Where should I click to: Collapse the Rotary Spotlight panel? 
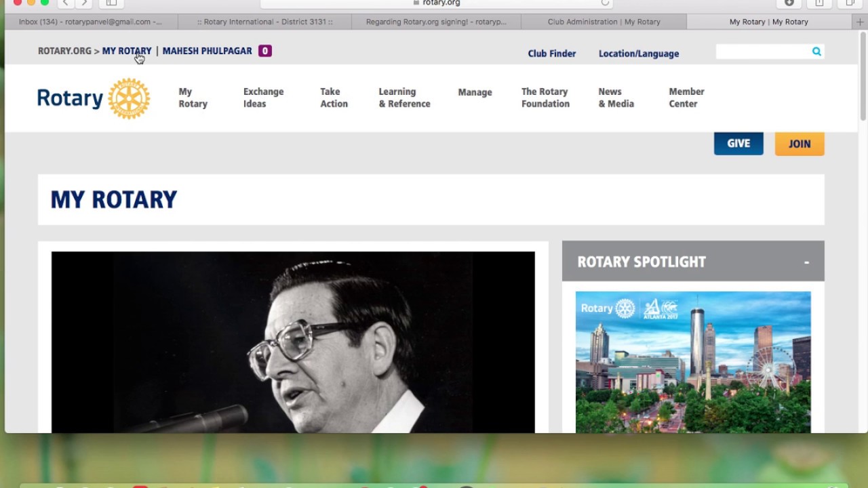click(806, 262)
